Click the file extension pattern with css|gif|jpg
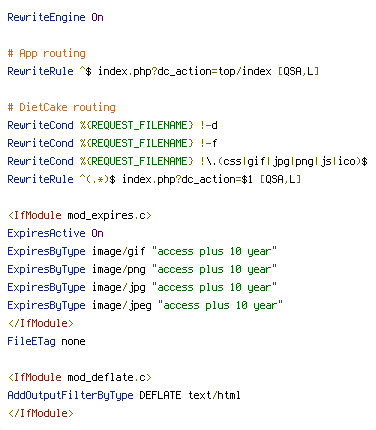 (x=284, y=161)
